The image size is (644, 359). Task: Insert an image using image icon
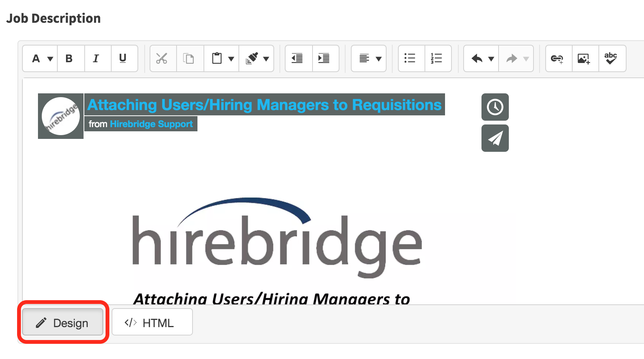(x=584, y=58)
